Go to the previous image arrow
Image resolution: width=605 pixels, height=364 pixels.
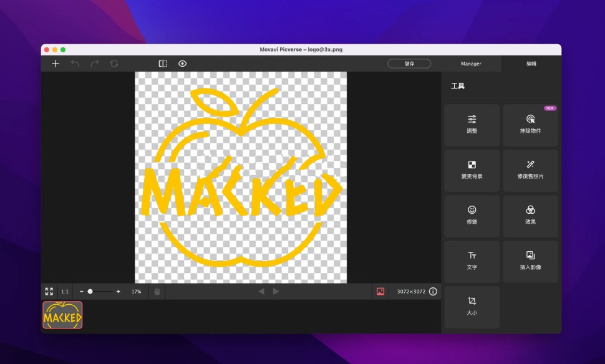click(x=261, y=292)
